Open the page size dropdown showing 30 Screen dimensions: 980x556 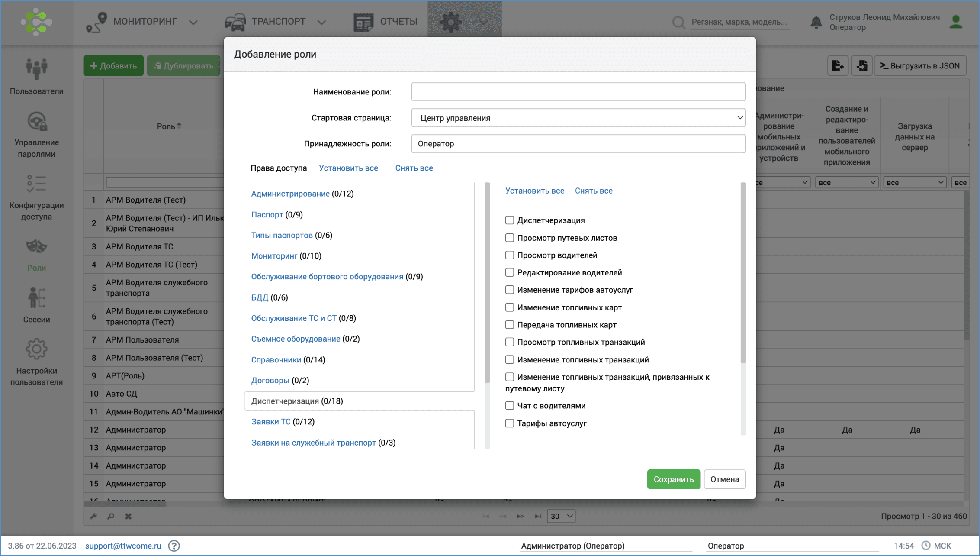pyautogui.click(x=561, y=516)
